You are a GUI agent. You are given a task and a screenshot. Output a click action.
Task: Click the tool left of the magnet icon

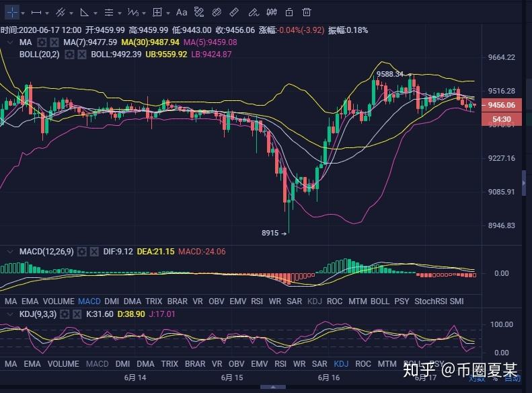(199, 13)
